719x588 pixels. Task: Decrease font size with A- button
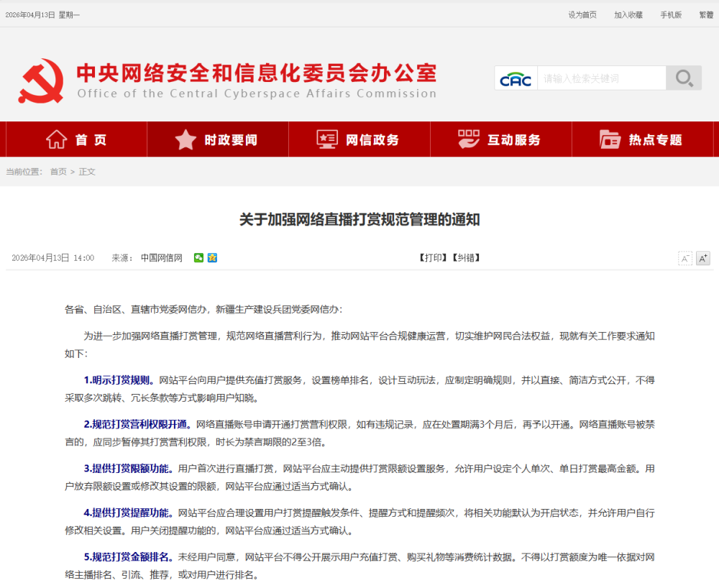coord(685,258)
